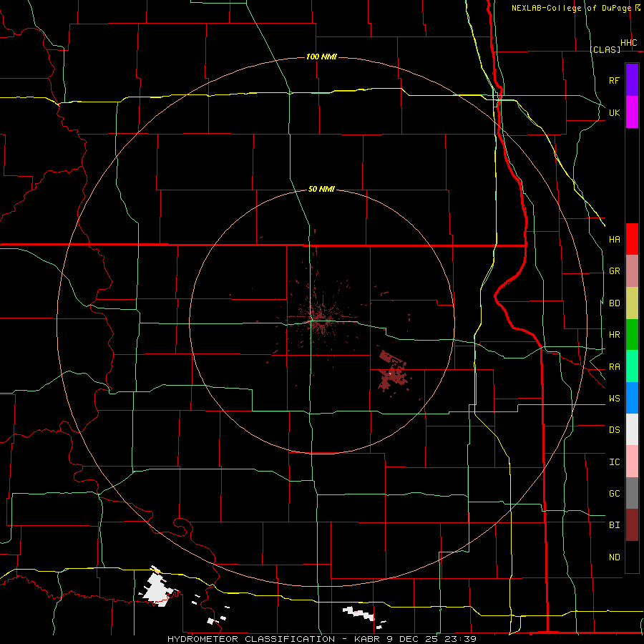
Task: Click the DS legend label
Action: [x=614, y=430]
